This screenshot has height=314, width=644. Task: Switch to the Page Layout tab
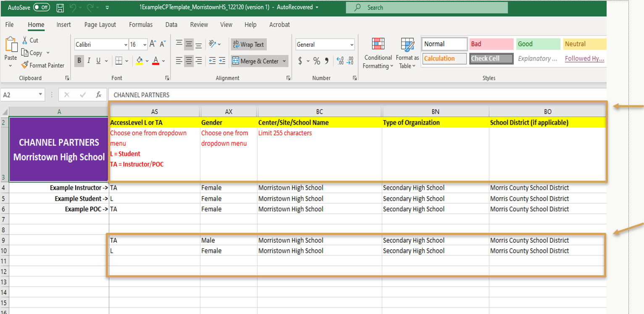pos(100,25)
